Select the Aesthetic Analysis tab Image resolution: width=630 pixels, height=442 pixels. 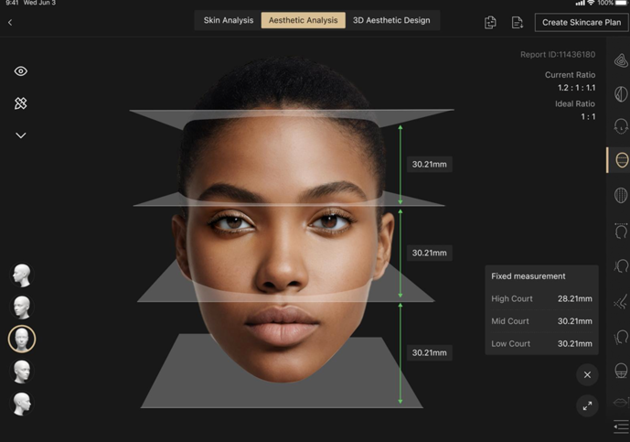[x=303, y=21]
